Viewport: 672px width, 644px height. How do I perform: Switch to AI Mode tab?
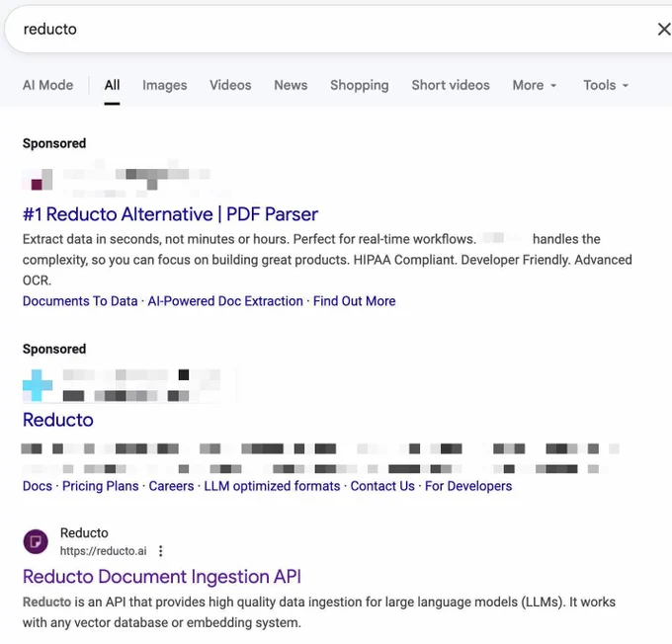48,85
